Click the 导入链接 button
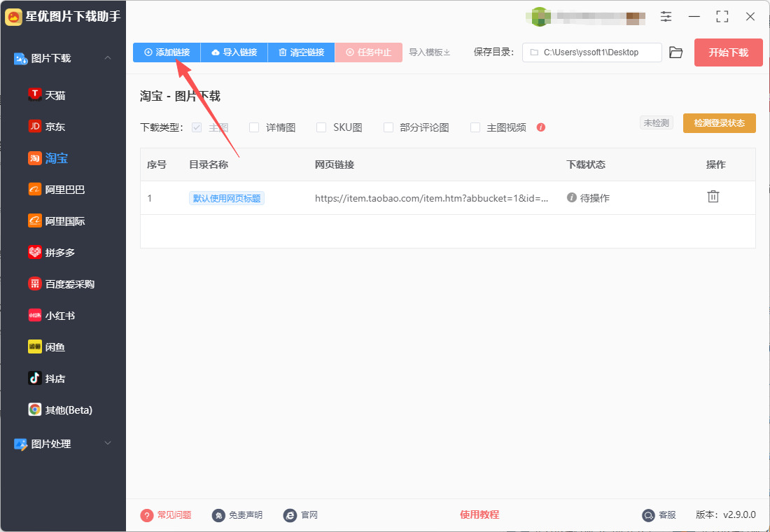 coord(234,52)
